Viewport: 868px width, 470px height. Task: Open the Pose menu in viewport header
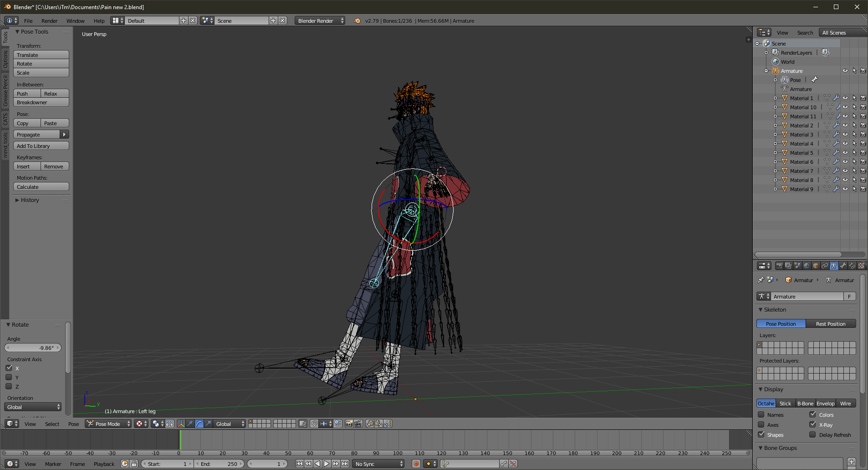click(73, 424)
